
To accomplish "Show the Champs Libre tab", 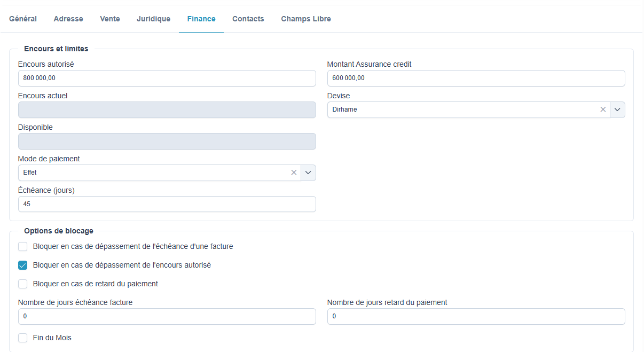I will point(306,19).
